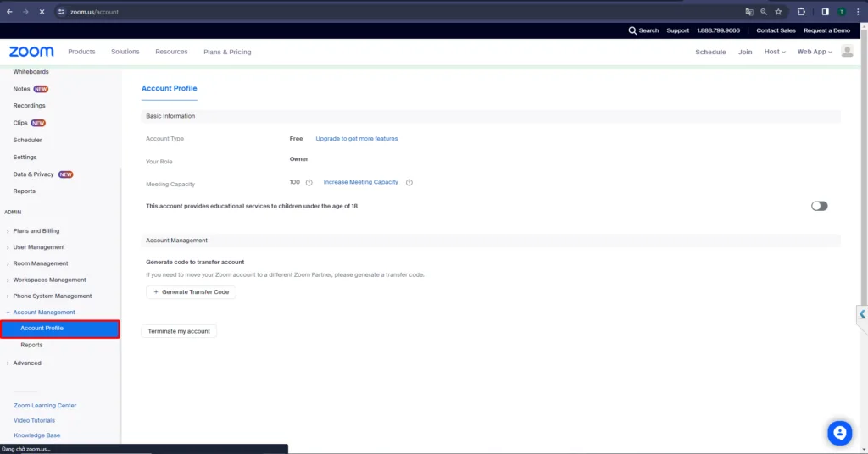This screenshot has height=454, width=868.
Task: Expand the User Management section
Action: coord(39,247)
